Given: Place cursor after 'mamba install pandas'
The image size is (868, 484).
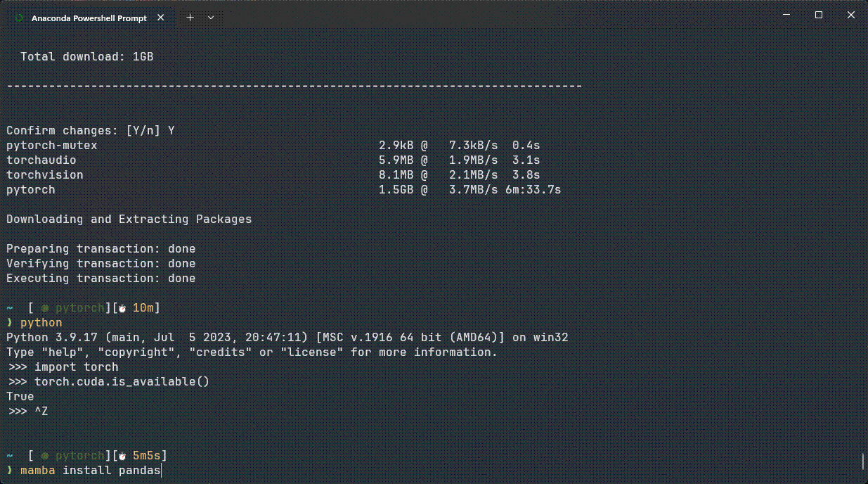Looking at the screenshot, I should [x=161, y=471].
